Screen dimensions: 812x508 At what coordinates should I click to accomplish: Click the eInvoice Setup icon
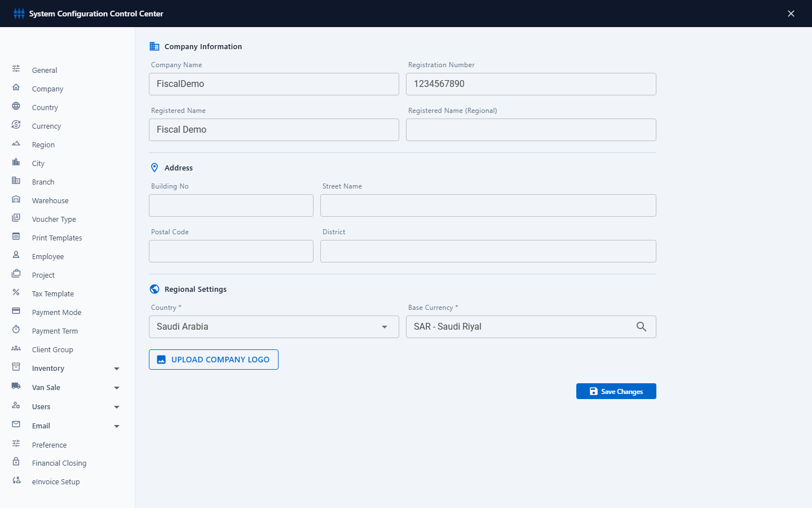(16, 480)
